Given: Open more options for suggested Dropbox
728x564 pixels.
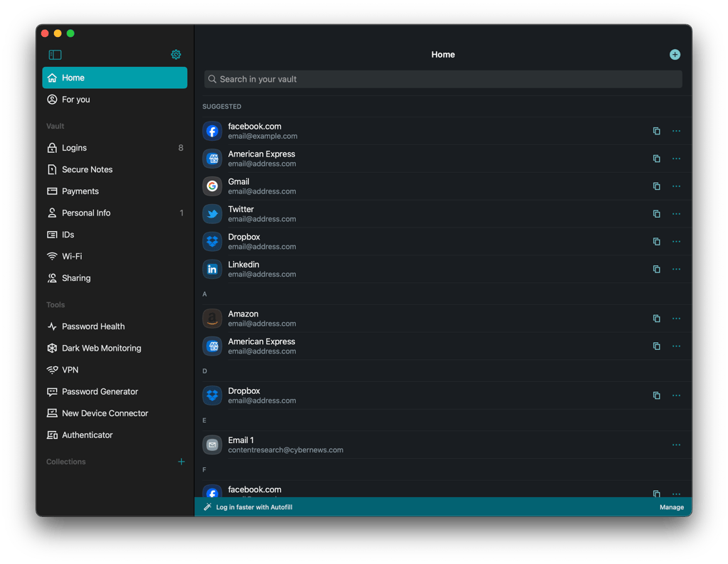Looking at the screenshot, I should pyautogui.click(x=676, y=242).
